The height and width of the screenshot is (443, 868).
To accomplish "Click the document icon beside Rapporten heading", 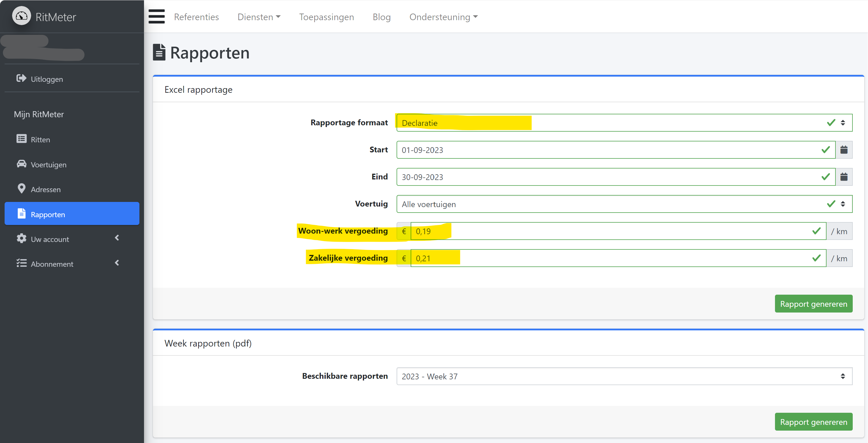I will coord(159,52).
